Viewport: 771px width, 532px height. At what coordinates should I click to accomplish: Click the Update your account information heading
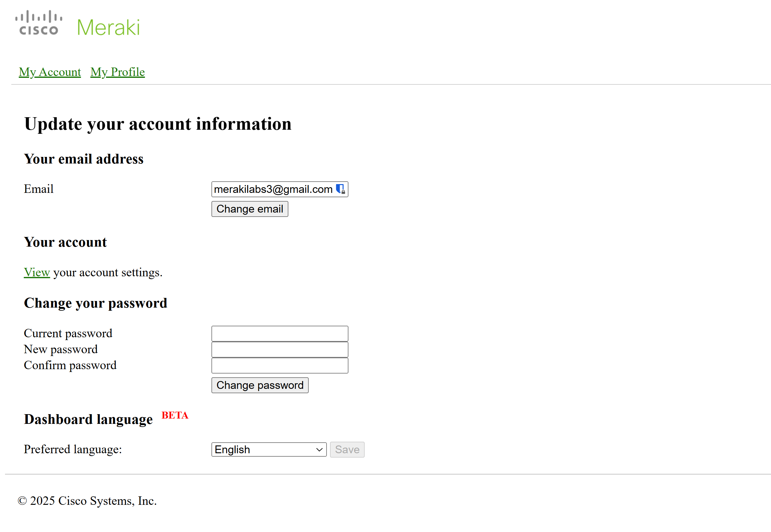click(158, 124)
